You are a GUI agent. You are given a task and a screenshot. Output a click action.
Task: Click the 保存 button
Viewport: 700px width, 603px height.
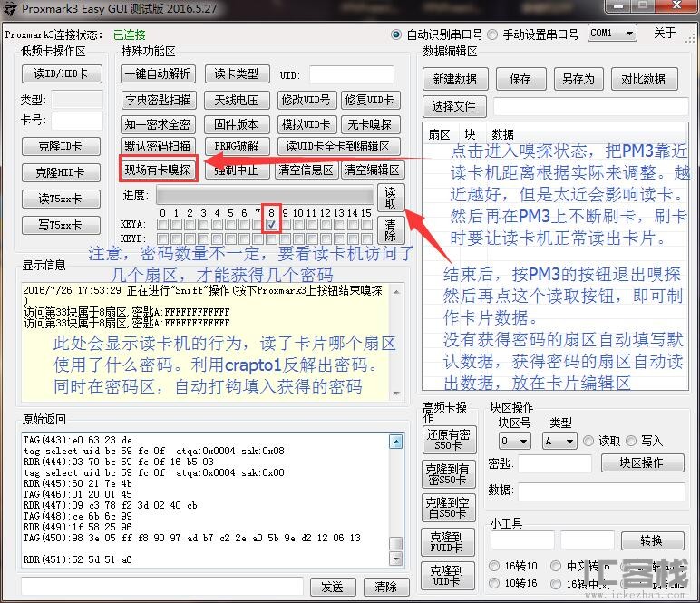521,79
